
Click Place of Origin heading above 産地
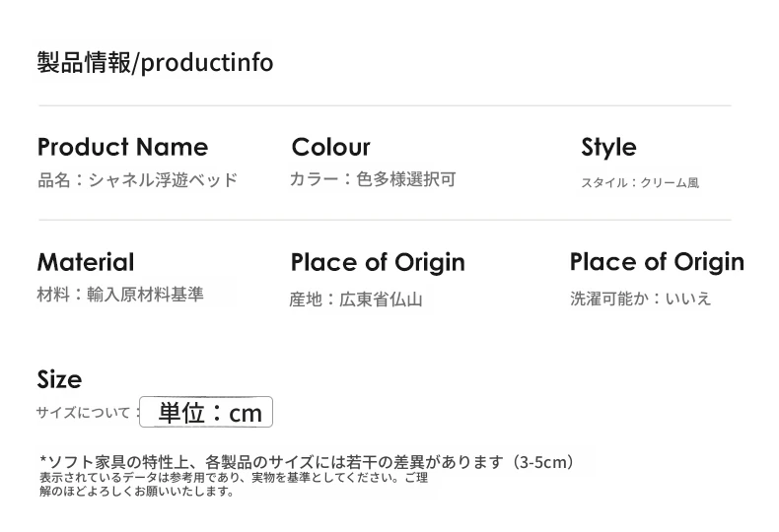378,263
